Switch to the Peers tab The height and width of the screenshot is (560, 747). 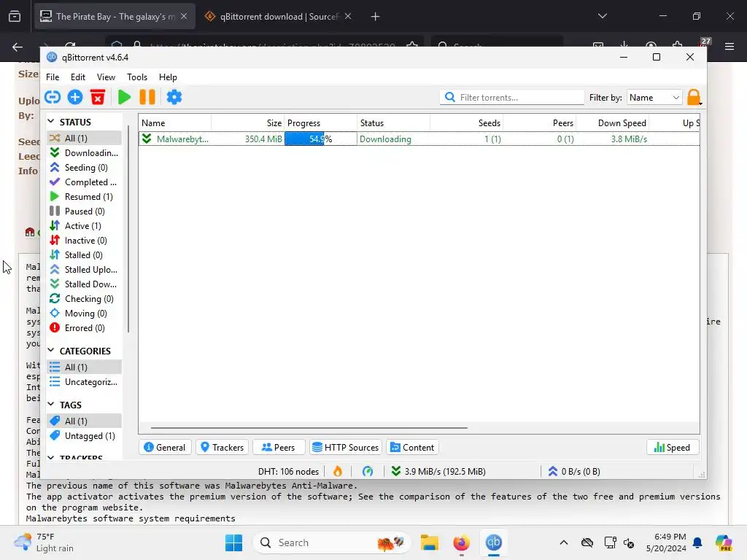pos(279,447)
